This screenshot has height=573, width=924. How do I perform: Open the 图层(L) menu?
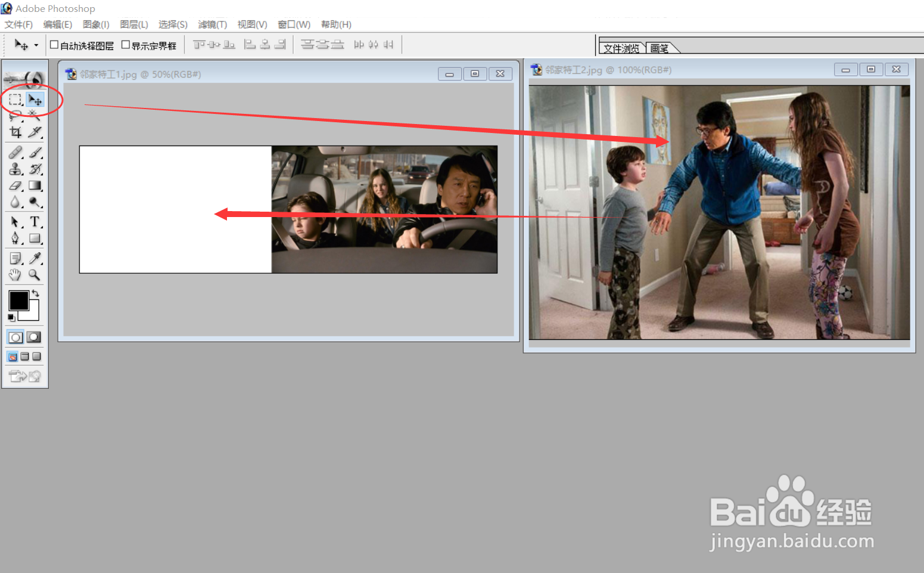[x=134, y=24]
